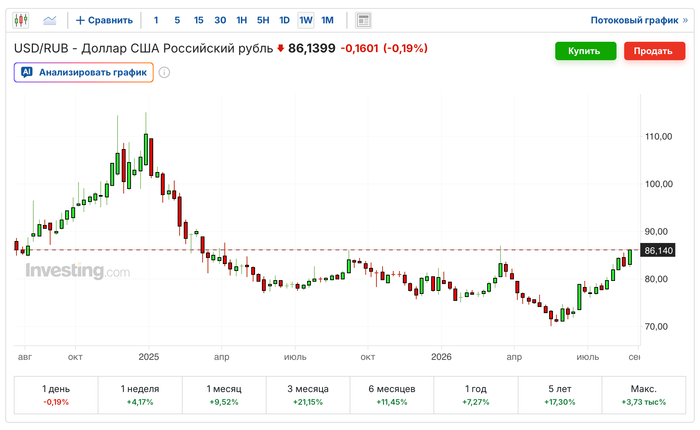
Task: Select the 1M timeframe
Action: [327, 20]
